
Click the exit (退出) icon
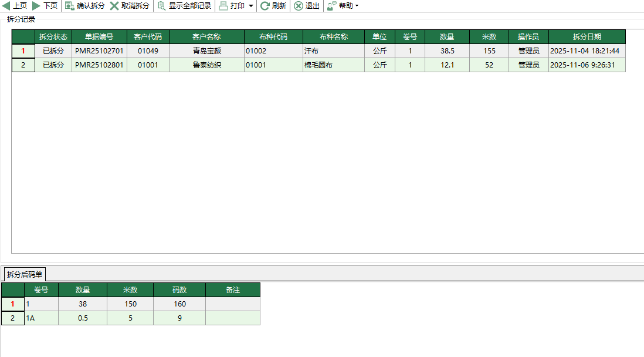pos(299,6)
